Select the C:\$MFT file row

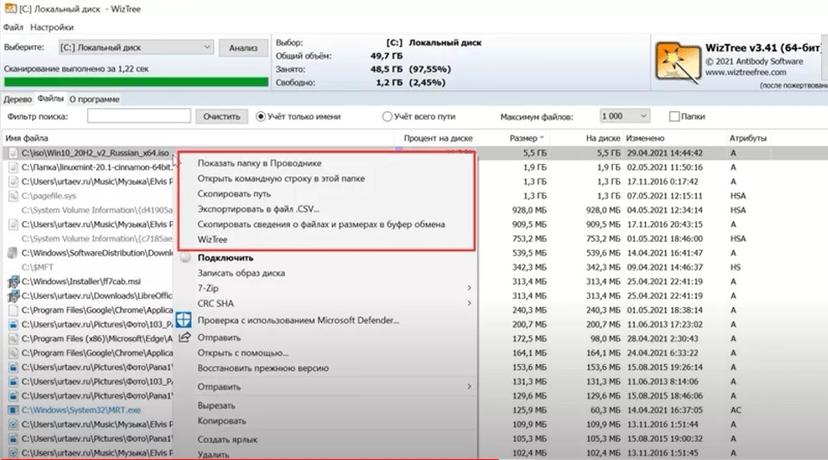coord(37,267)
